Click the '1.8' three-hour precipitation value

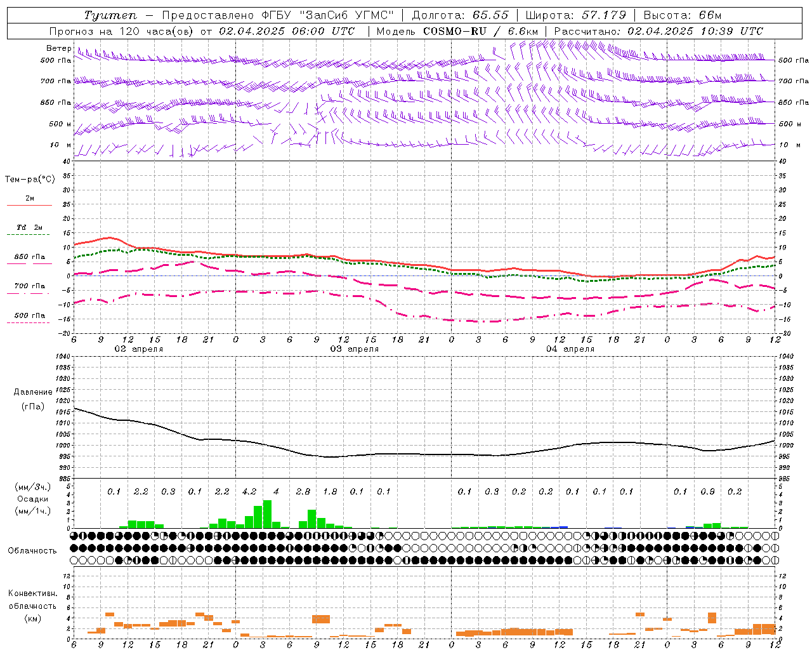[330, 491]
